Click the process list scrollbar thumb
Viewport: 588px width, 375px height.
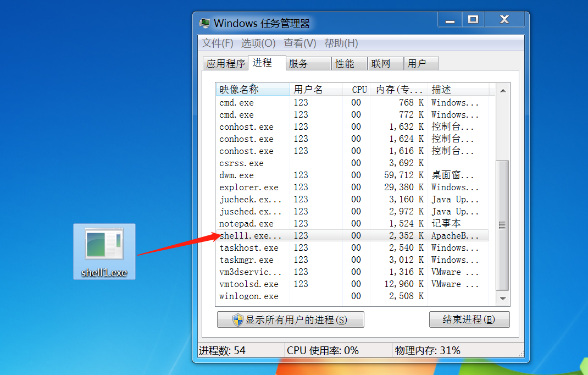502,225
